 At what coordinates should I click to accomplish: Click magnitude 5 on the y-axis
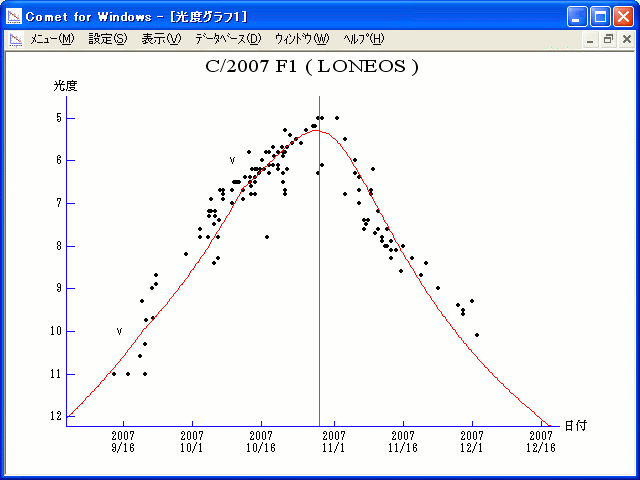[x=59, y=118]
